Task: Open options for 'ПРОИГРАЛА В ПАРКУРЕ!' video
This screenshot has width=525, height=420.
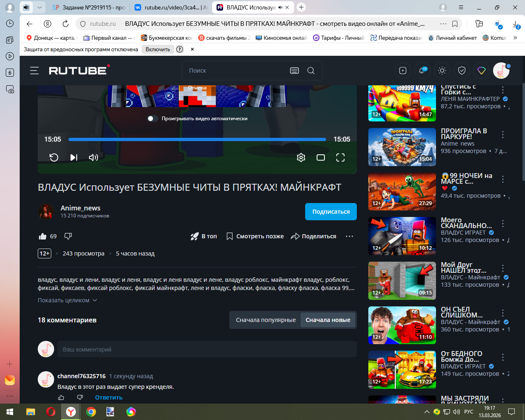Action: [x=503, y=135]
